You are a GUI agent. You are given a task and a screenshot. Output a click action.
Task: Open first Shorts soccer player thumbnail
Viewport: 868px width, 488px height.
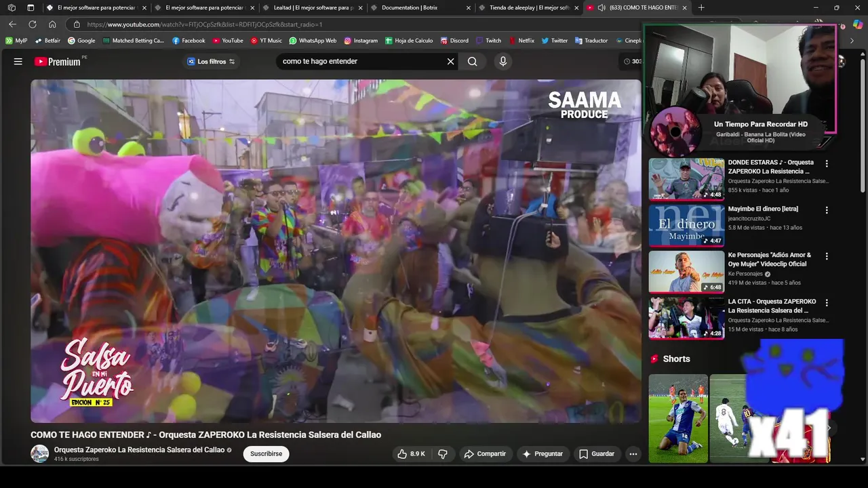click(x=678, y=419)
